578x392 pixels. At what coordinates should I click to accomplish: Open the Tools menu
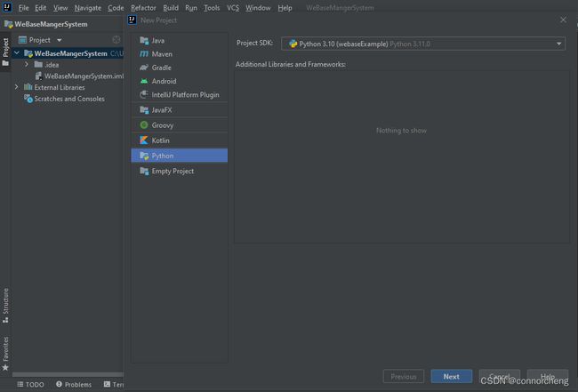click(x=212, y=8)
